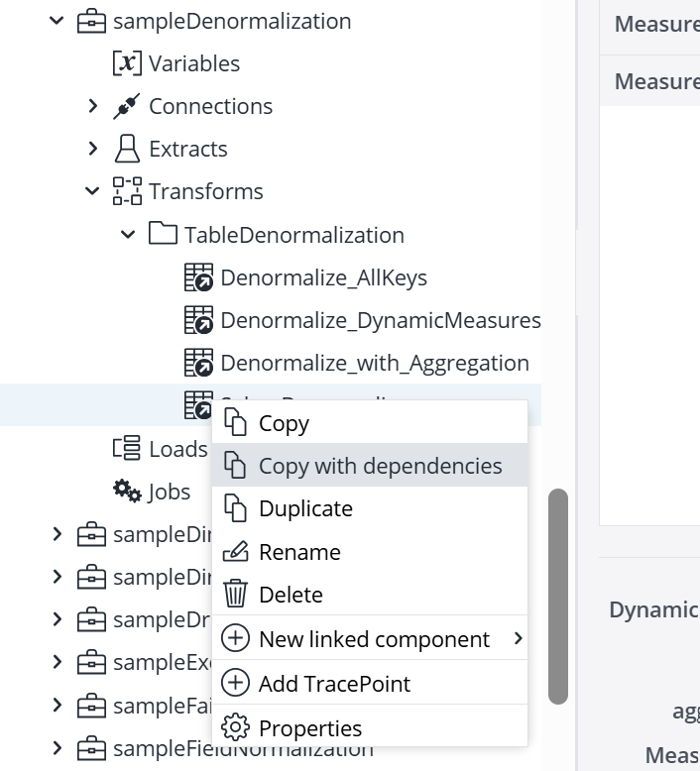Collapse the TableDenormalization folder
The height and width of the screenshot is (771, 700).
pyautogui.click(x=128, y=235)
